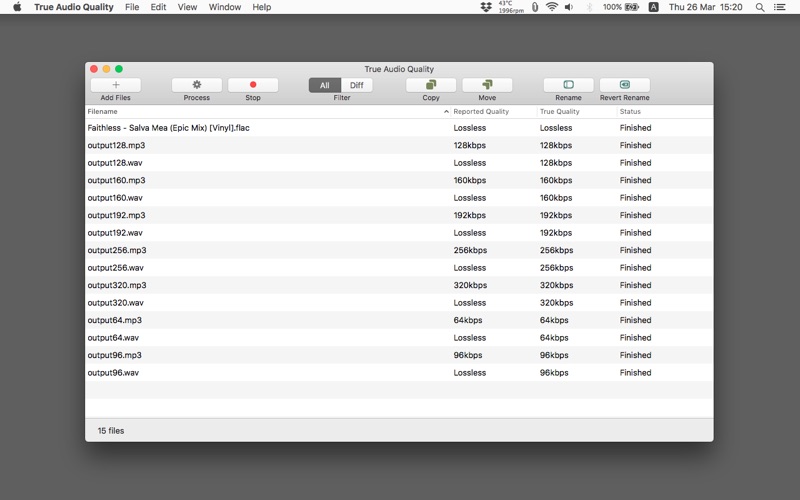Viewport: 800px width, 500px height.
Task: Open Spotlight search magnifier icon
Action: click(760, 7)
